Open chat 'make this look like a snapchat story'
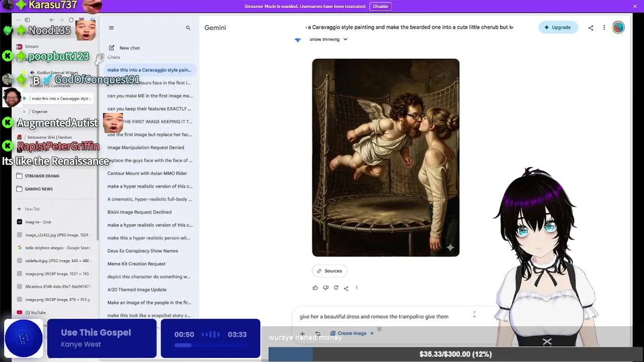 click(149, 315)
